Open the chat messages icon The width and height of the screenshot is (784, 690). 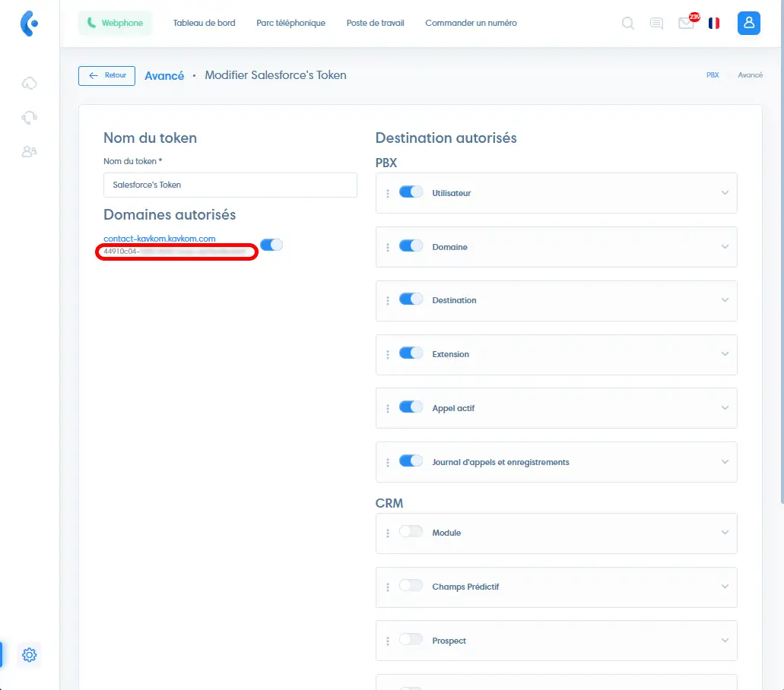click(656, 24)
